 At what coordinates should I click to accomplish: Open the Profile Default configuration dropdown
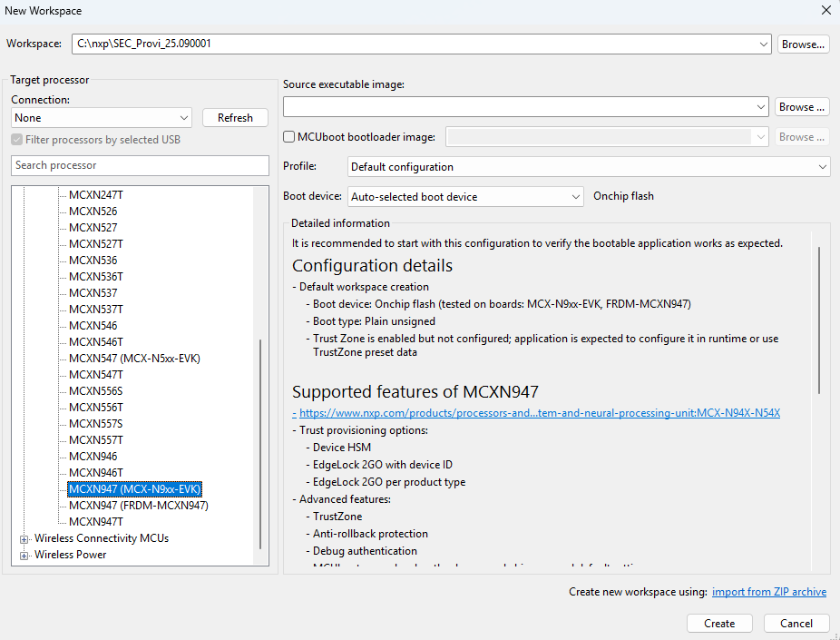(x=589, y=167)
